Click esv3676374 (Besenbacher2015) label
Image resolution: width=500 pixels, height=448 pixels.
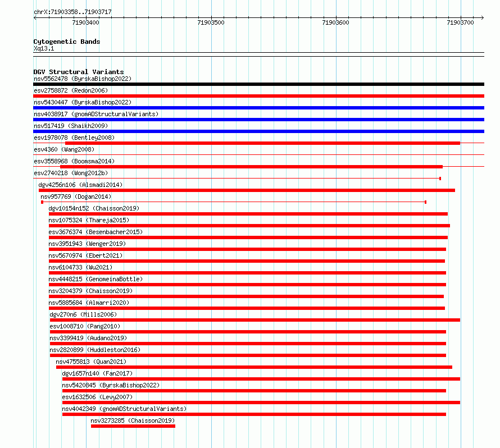tap(96, 232)
